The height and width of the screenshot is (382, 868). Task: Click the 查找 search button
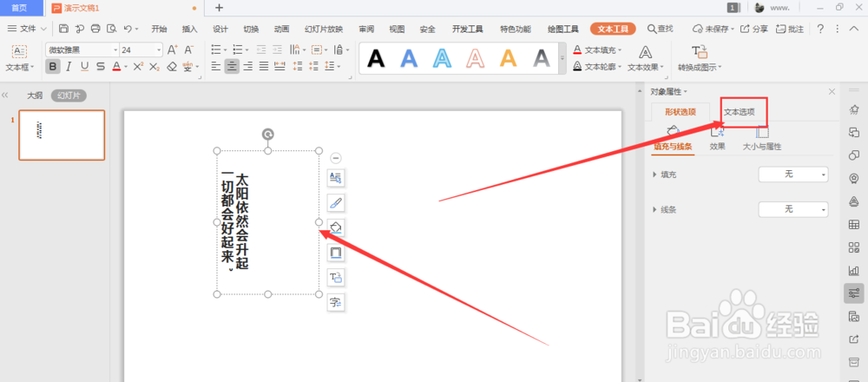(661, 29)
